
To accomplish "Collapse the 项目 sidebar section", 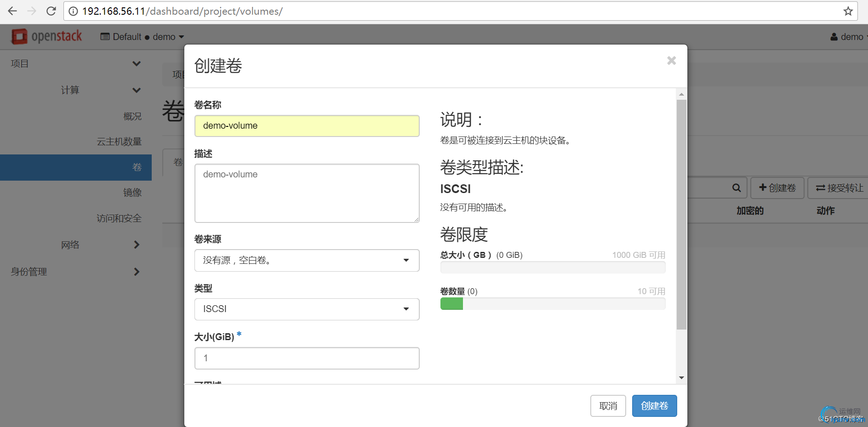I will 136,63.
